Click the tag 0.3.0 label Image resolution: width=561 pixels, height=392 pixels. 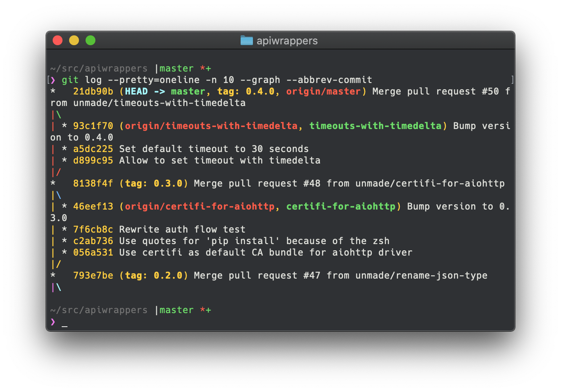point(154,184)
